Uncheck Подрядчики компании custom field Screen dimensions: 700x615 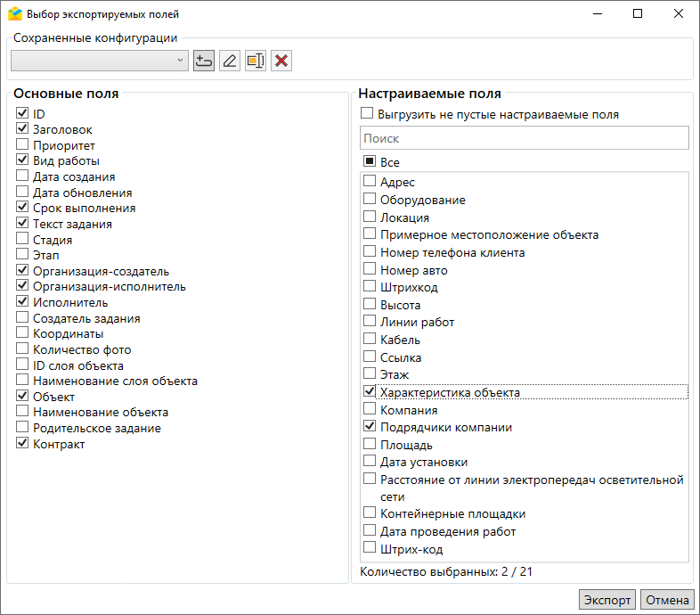[x=370, y=427]
